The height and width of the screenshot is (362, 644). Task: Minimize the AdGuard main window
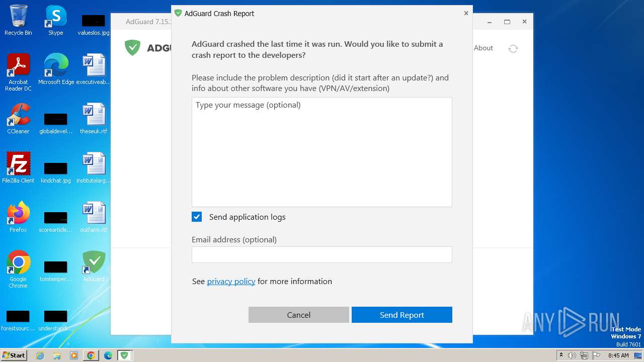(490, 22)
